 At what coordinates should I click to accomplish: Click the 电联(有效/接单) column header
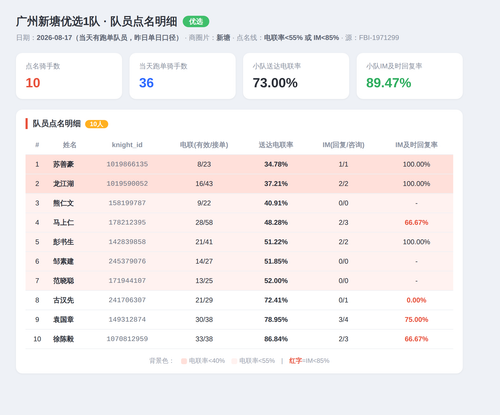[204, 145]
